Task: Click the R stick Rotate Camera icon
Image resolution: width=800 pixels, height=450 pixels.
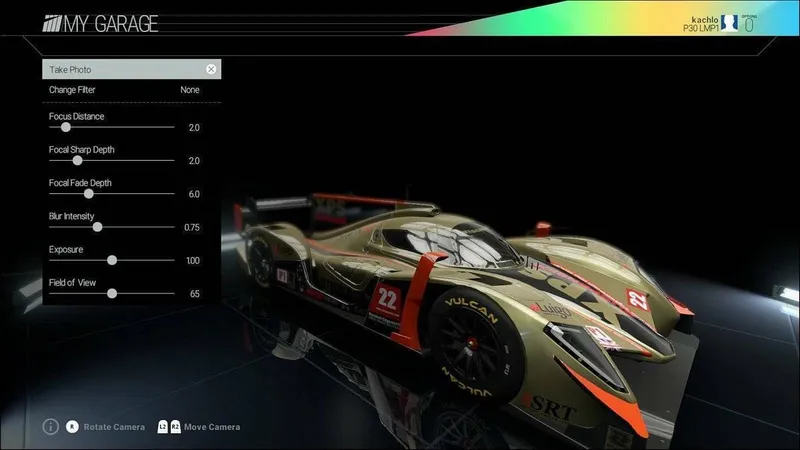Action: [x=72, y=427]
